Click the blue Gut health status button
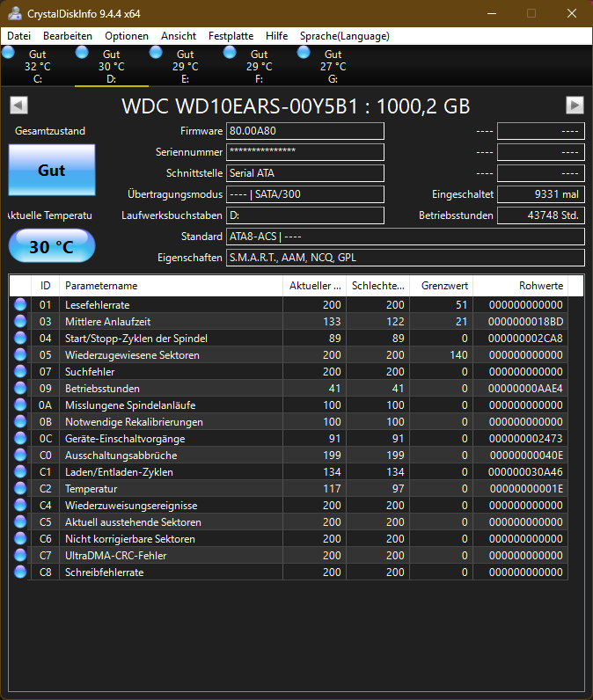Viewport: 593px width, 700px height. (52, 170)
